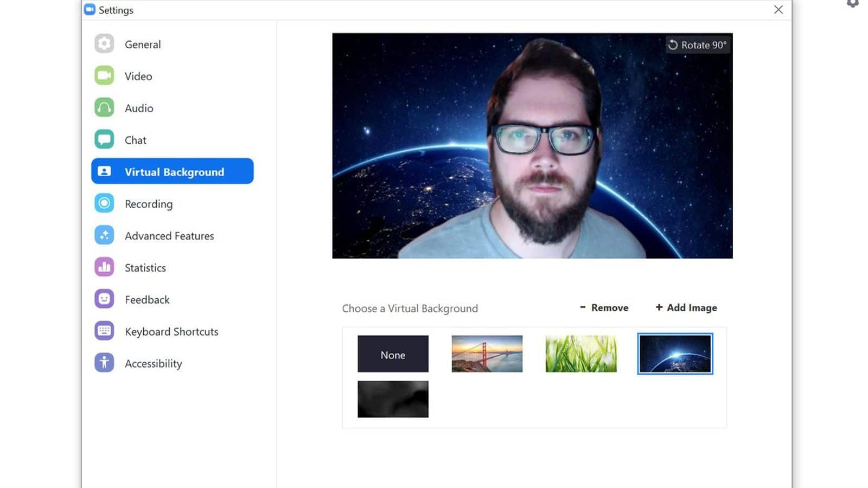Click the Virtual Background portrait icon

coord(104,171)
